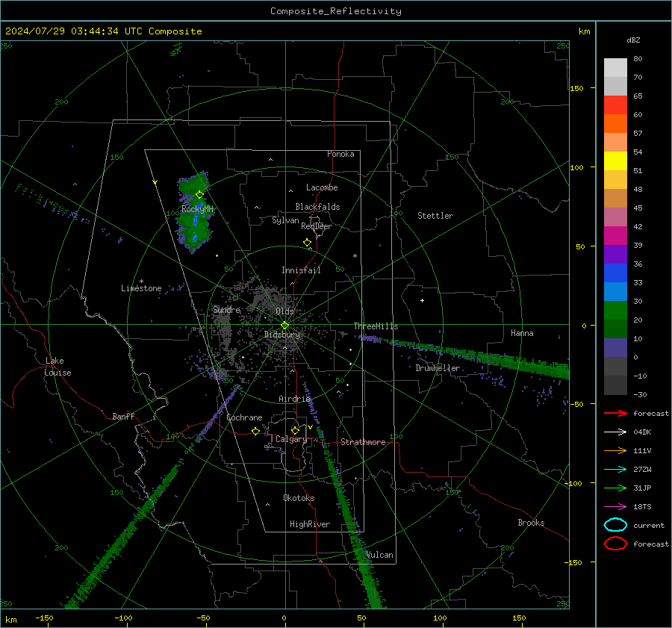Screen dimensions: 672x628
Task: Click the Sundre label
Action: [x=227, y=309]
